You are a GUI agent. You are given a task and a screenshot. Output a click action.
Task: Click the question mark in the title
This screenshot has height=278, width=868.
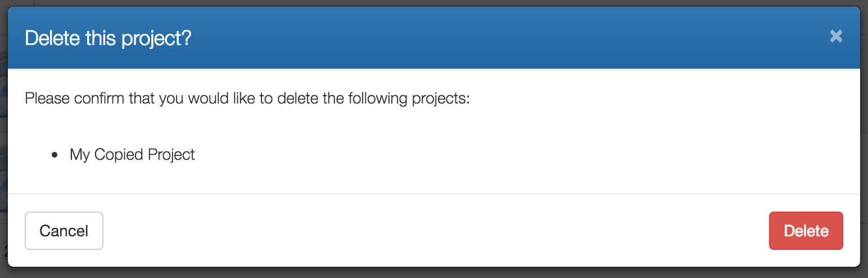click(x=187, y=39)
